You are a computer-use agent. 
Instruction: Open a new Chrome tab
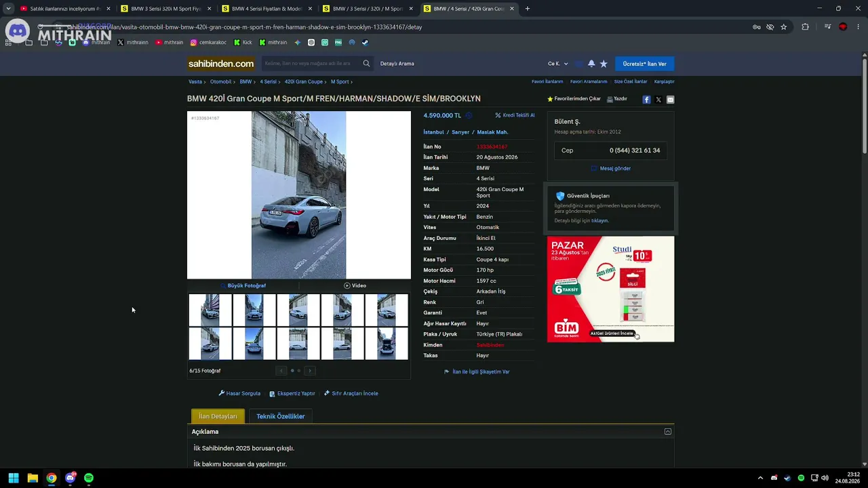pyautogui.click(x=528, y=9)
